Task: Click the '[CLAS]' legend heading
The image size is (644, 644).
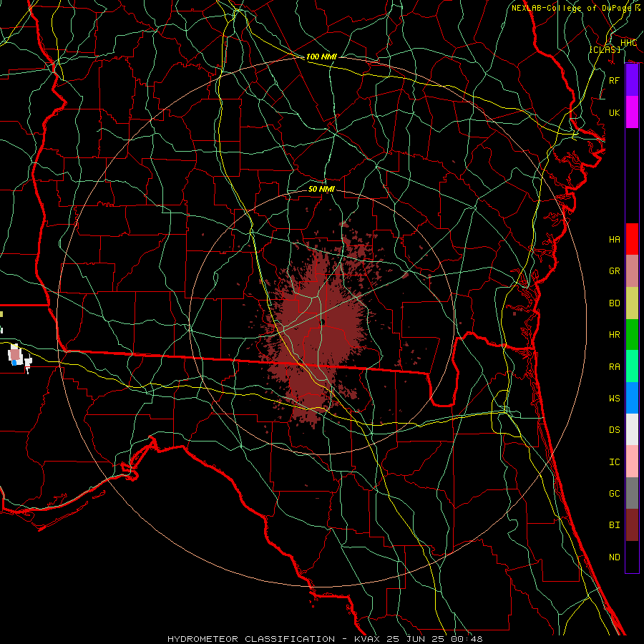Action: point(605,49)
